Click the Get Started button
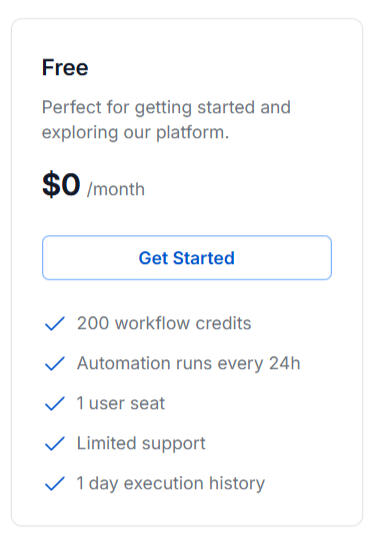The width and height of the screenshot is (377, 552). coord(187,258)
